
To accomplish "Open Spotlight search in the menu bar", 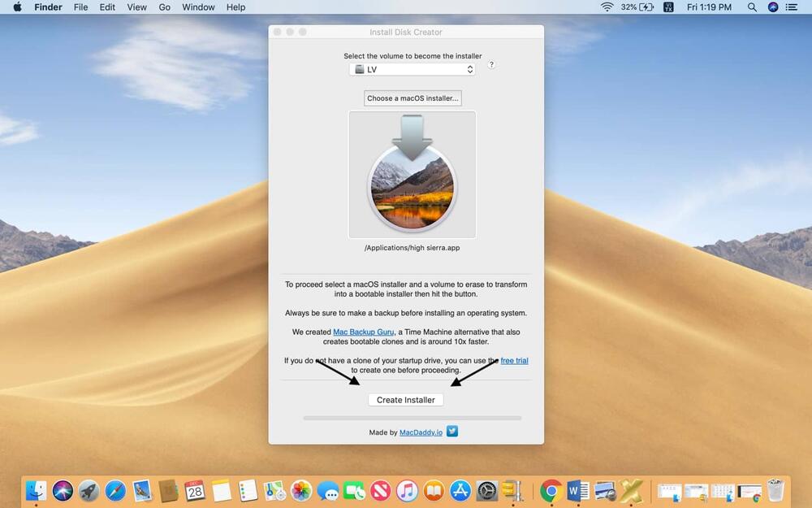I will click(752, 7).
